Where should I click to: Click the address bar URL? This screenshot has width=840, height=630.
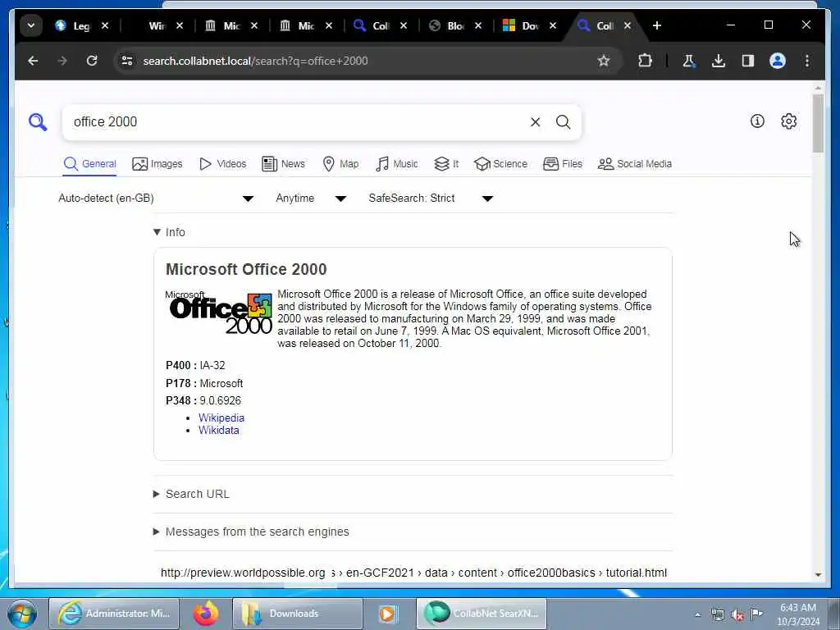pos(256,61)
